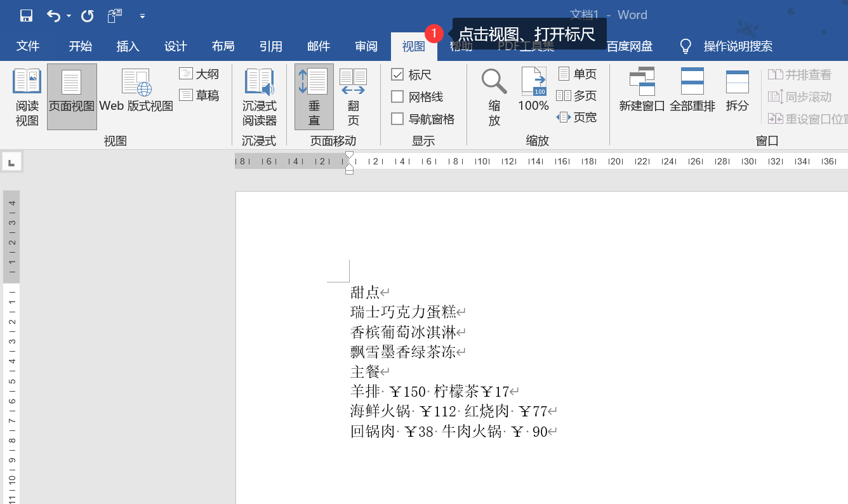Screen dimensions: 848x504
Task: Show 网格线 (Gridlines)
Action: pyautogui.click(x=399, y=96)
